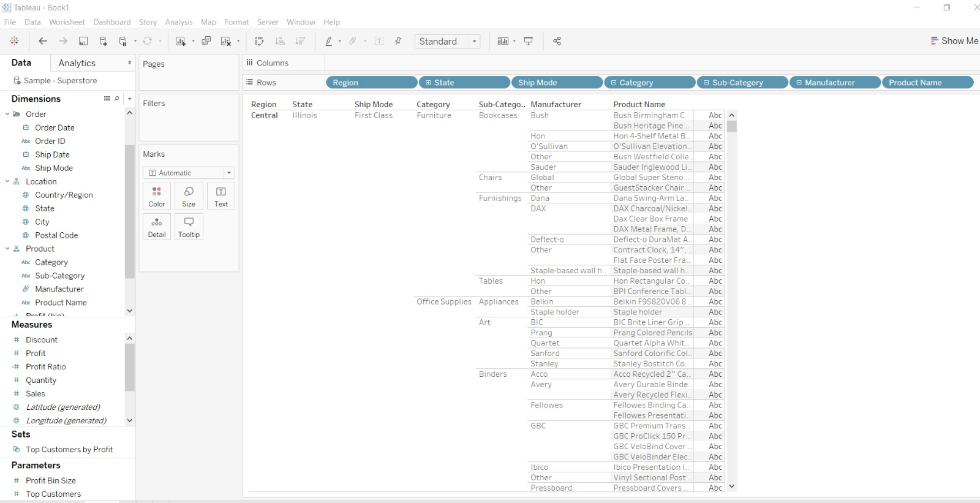Select the Region pill on Rows
Viewport: 980px width, 503px height.
[372, 83]
